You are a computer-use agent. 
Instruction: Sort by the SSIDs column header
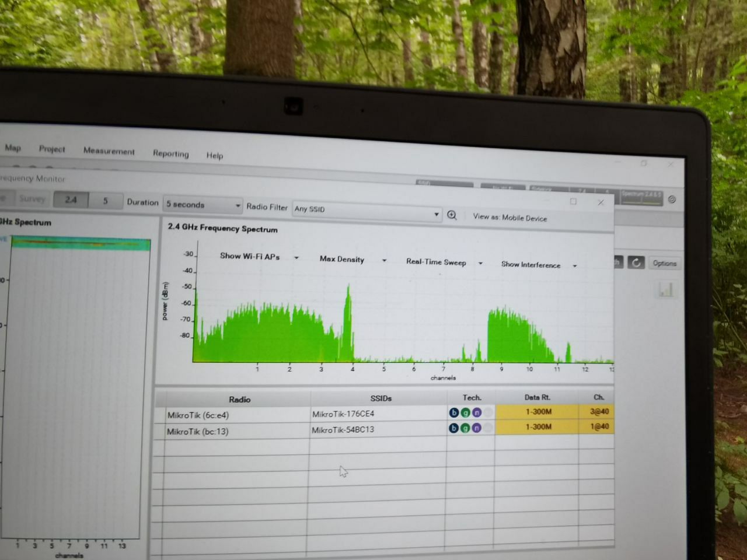[379, 398]
